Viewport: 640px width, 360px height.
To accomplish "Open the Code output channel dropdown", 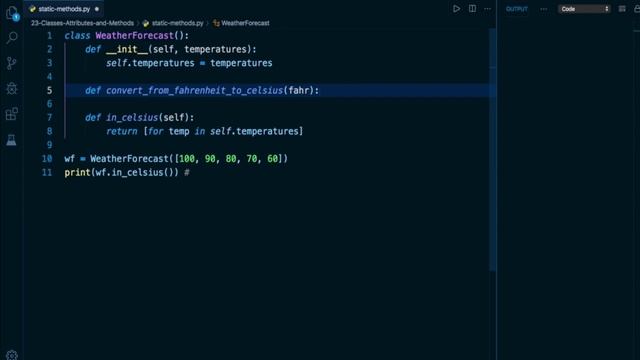I will [584, 9].
